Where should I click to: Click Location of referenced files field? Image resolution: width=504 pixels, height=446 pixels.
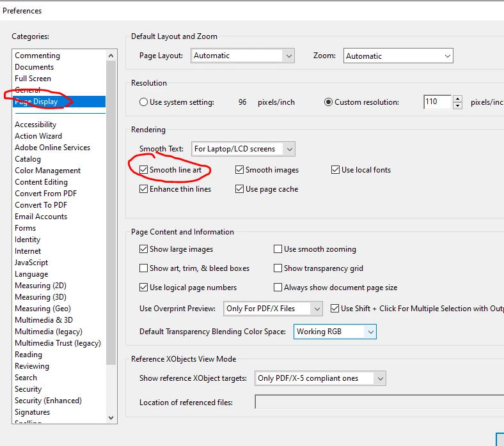[x=379, y=402]
